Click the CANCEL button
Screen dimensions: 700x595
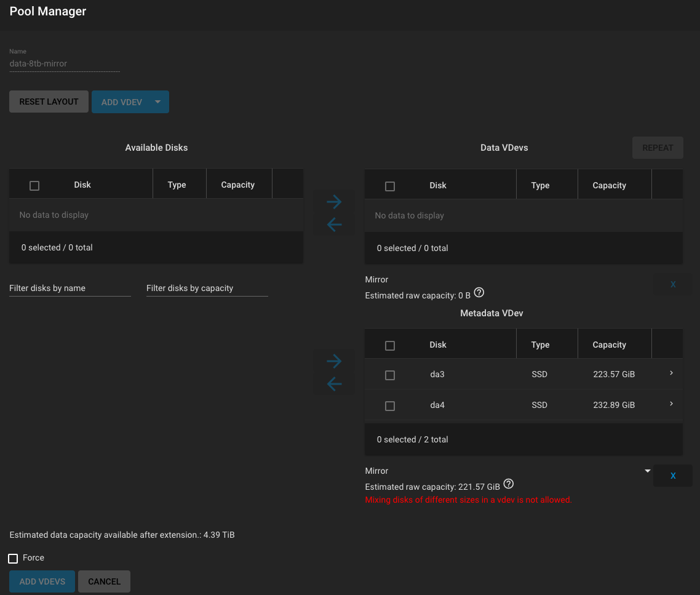[x=104, y=581]
